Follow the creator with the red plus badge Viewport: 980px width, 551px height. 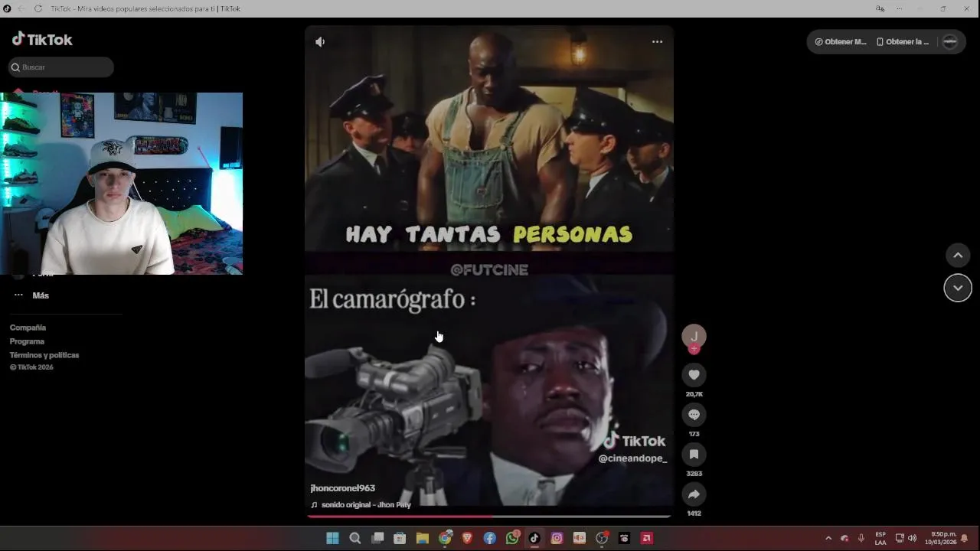pos(694,349)
